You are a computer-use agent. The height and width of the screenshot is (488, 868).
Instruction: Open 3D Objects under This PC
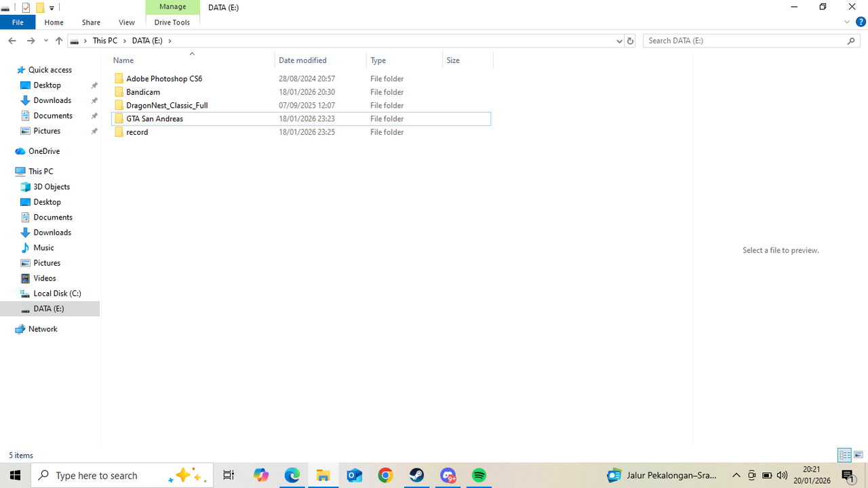52,187
